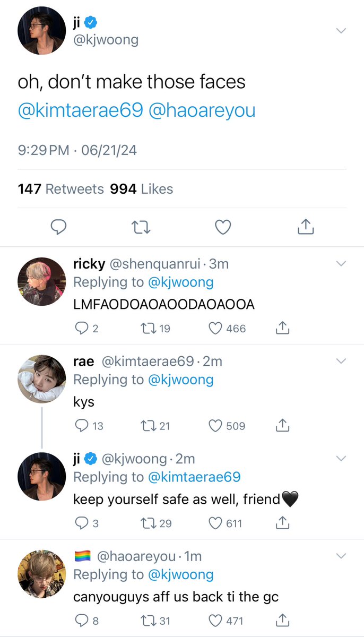The image size is (364, 637).
Task: Open the @haoareyou mention in main tweet
Action: (202, 110)
